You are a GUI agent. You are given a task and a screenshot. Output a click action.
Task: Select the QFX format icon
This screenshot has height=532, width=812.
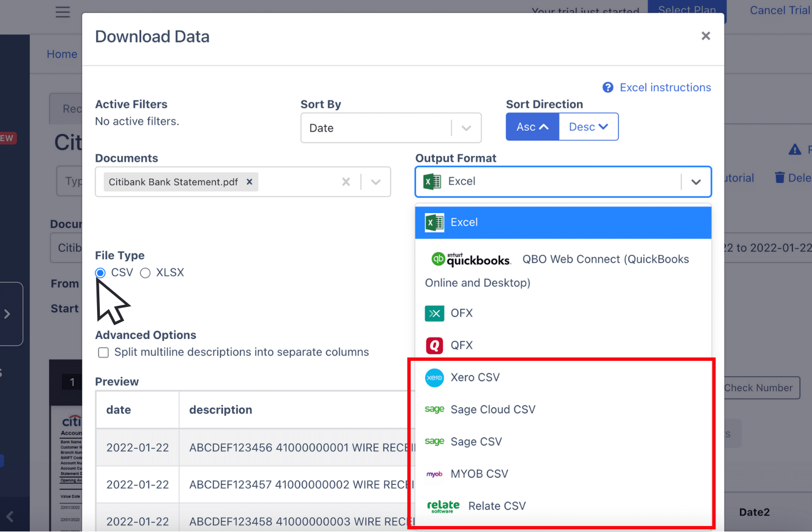pyautogui.click(x=434, y=345)
